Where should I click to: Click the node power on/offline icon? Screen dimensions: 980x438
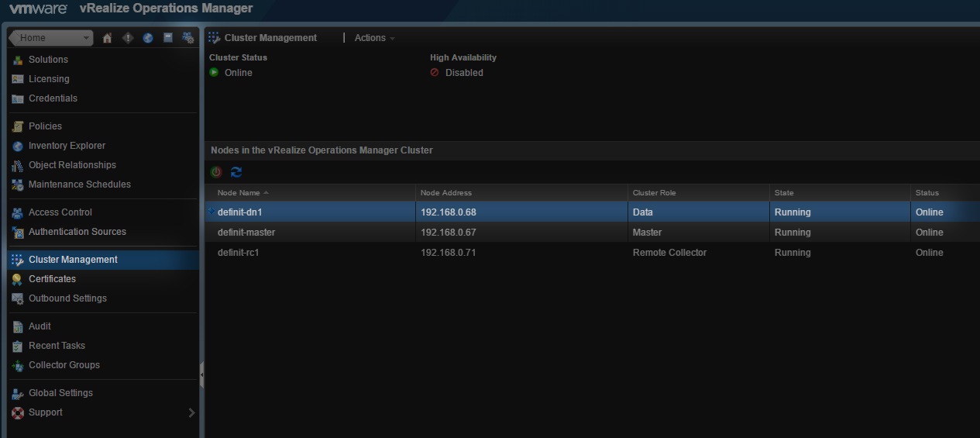(216, 172)
